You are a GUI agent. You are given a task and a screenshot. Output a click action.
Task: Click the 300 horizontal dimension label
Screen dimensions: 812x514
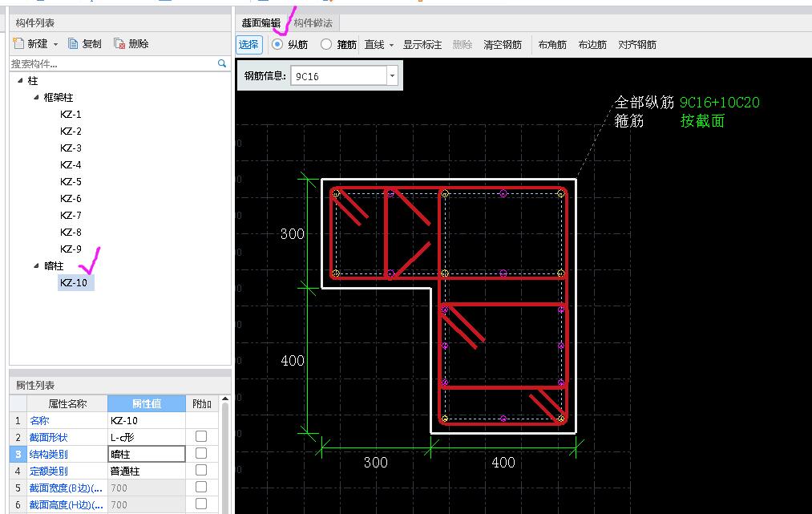pyautogui.click(x=375, y=462)
